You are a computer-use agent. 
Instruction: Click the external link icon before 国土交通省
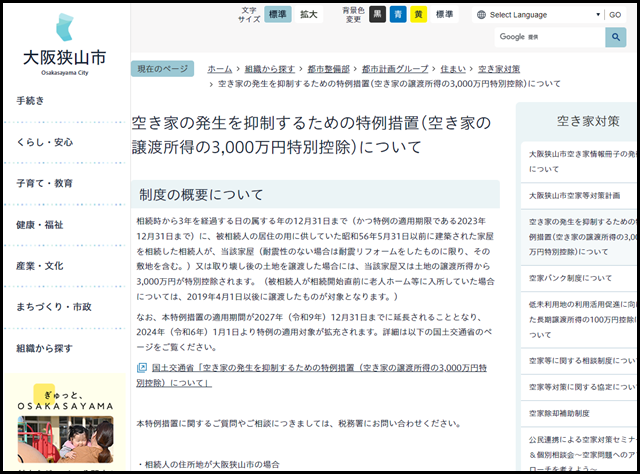(x=142, y=368)
